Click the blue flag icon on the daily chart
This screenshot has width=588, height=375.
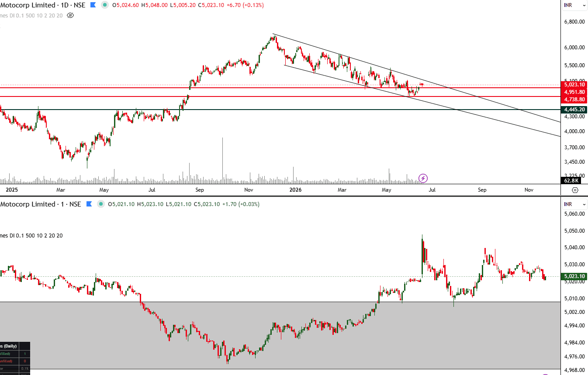[93, 5]
